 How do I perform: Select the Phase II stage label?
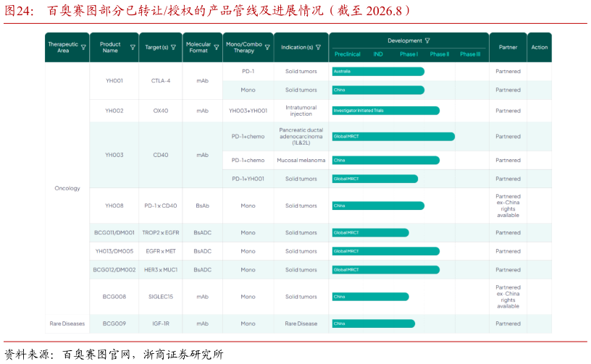click(x=440, y=54)
